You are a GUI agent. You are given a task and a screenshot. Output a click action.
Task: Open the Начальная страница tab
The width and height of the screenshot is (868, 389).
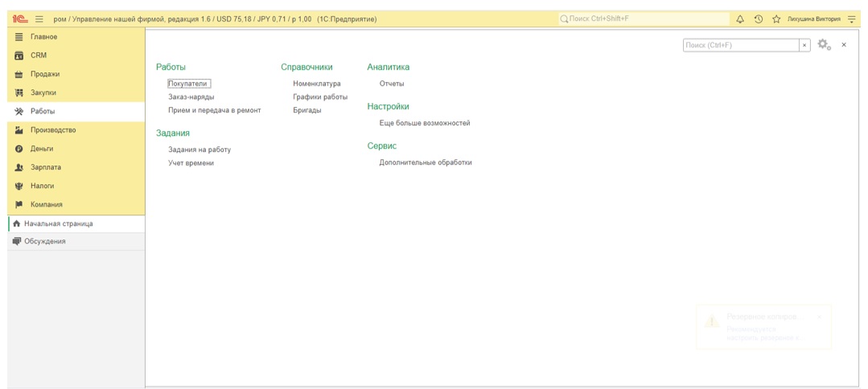tap(58, 223)
